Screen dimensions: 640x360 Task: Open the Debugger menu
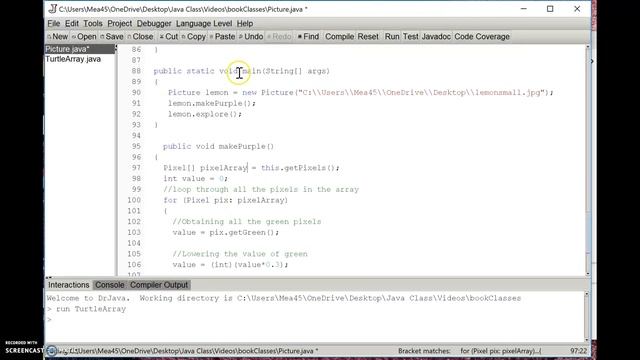pos(154,24)
